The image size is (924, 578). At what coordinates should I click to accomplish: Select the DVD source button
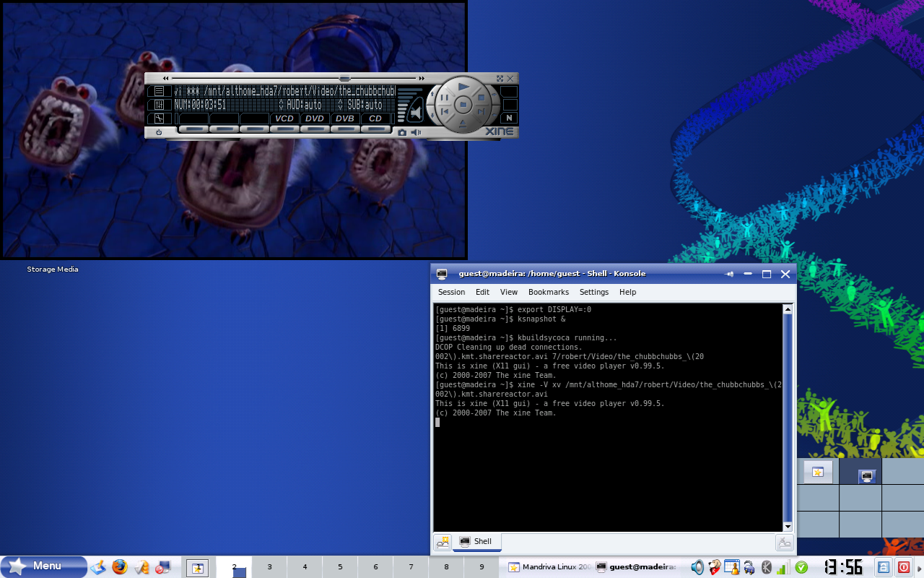(315, 118)
